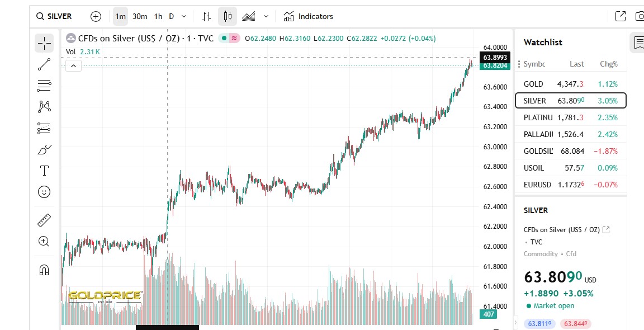Open the CFDs on Silver details link icon

[606, 230]
